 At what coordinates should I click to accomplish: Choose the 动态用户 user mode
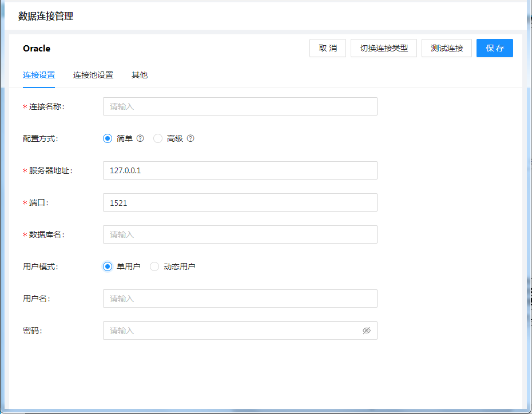154,266
